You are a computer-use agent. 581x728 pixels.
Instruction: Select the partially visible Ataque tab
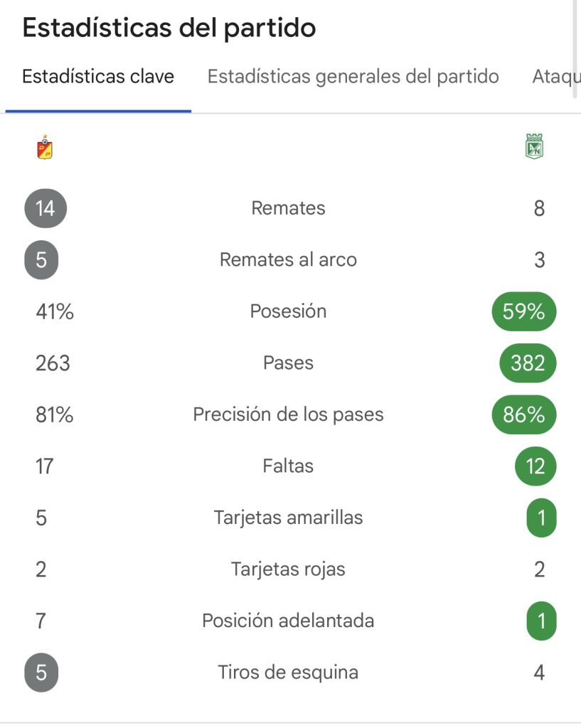click(x=556, y=77)
